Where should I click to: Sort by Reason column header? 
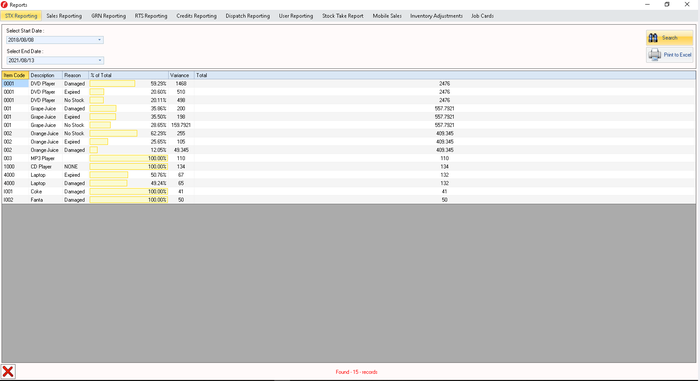[x=75, y=75]
